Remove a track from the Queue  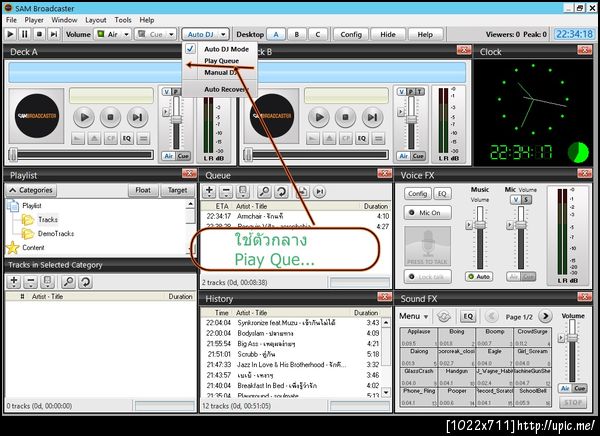point(226,191)
